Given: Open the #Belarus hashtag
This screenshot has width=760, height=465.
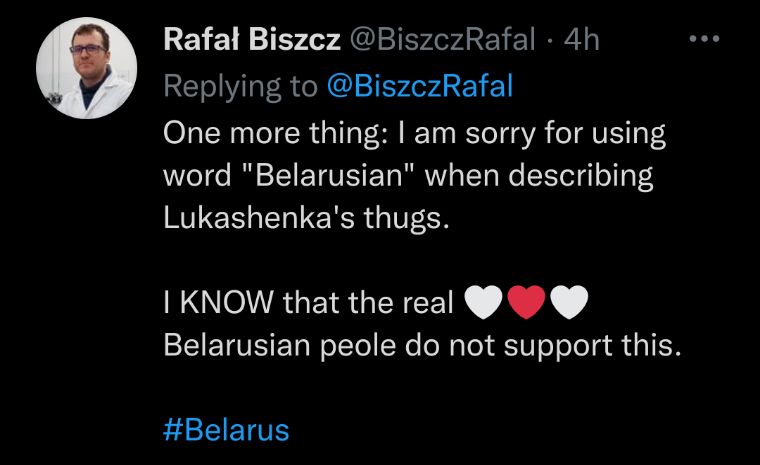Looking at the screenshot, I should (226, 430).
